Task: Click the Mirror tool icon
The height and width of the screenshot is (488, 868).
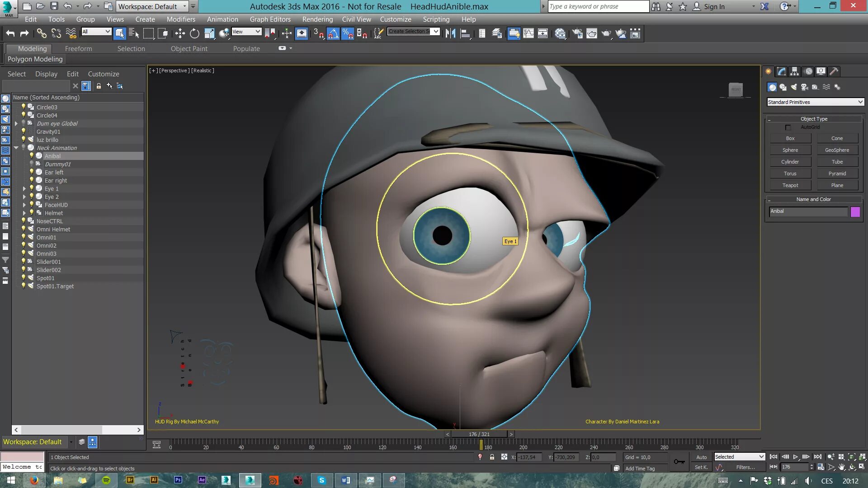Action: 450,33
